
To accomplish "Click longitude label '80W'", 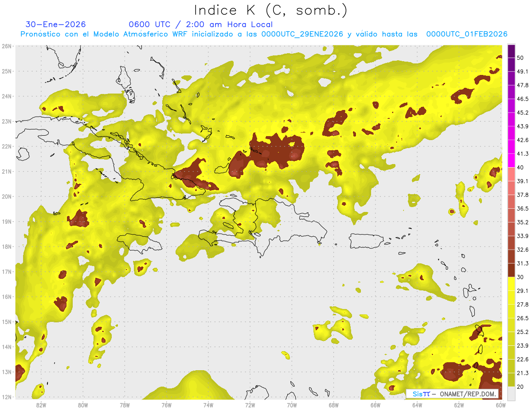I will point(83,405).
